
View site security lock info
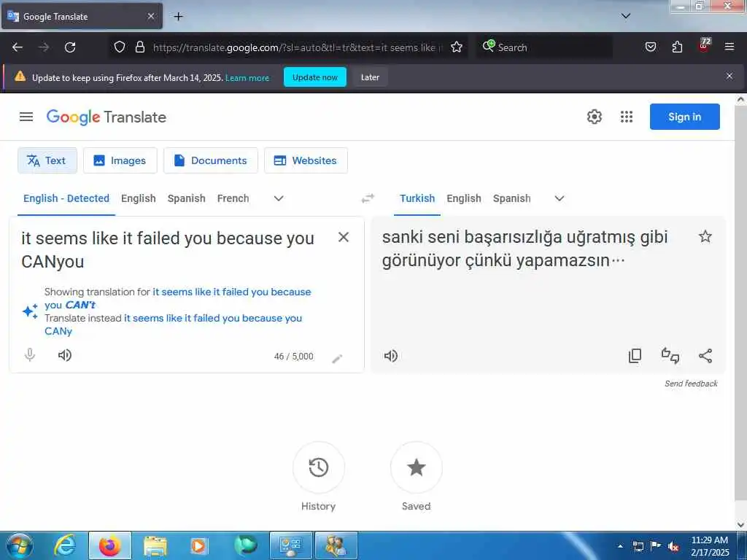139,47
